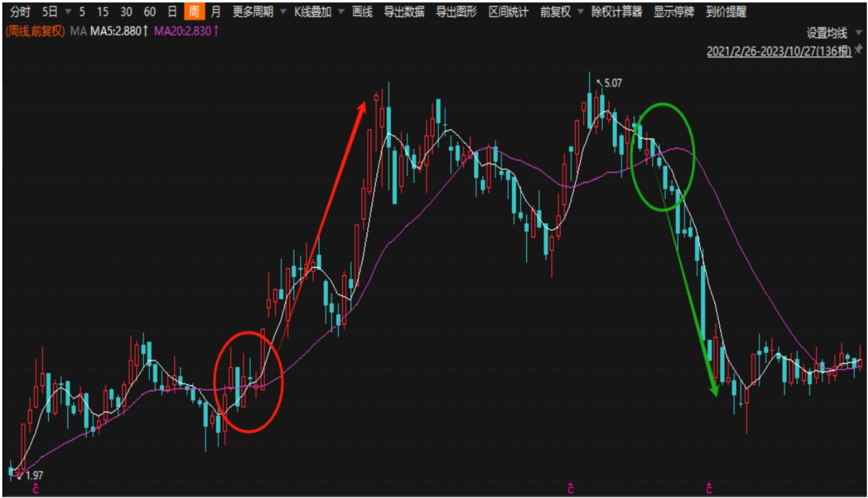The width and height of the screenshot is (868, 498).
Task: Select the 60-minute K-line period
Action: click(x=149, y=11)
